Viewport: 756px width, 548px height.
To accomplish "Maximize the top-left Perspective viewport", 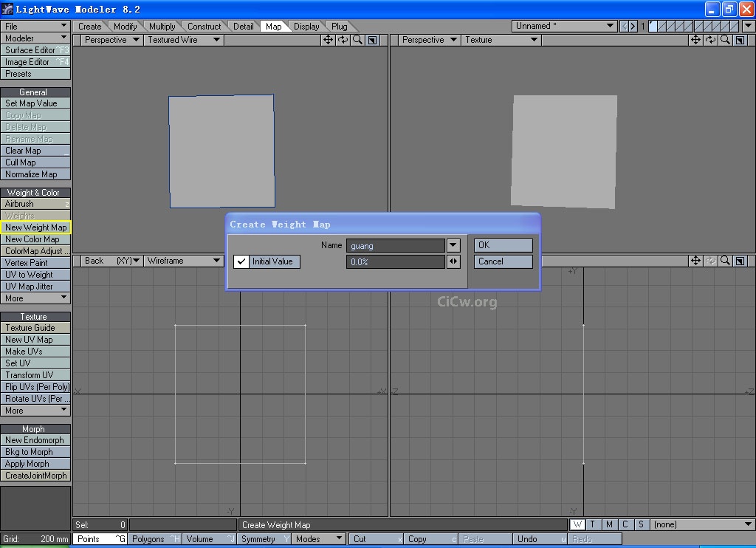I will pos(373,40).
